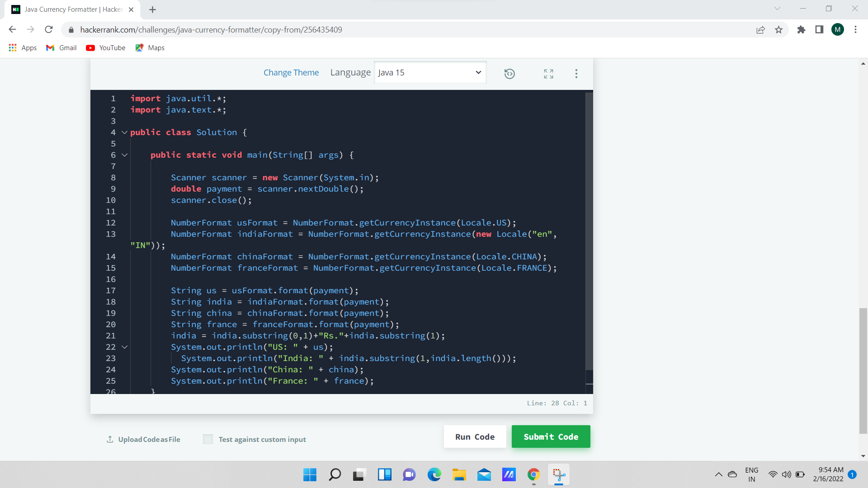Click the reset code history icon

pyautogui.click(x=509, y=74)
